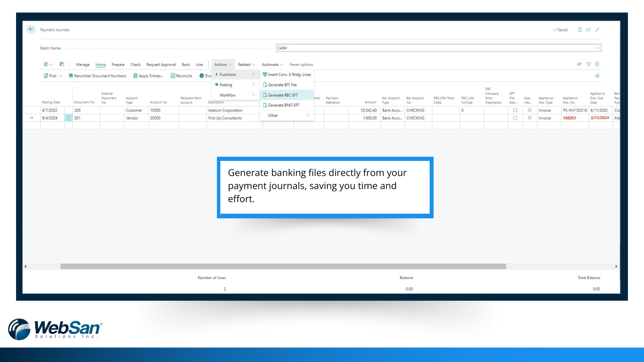The height and width of the screenshot is (362, 644).
Task: Open the Check menu
Action: 135,64
